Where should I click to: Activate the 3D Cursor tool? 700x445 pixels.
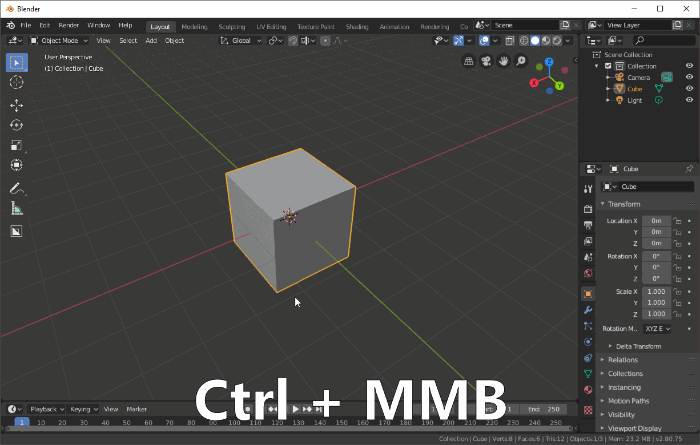click(x=17, y=82)
